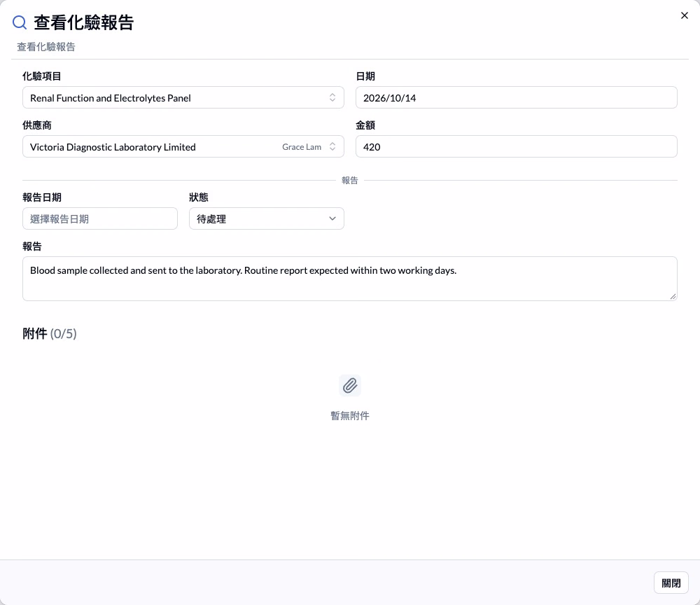Viewport: 700px width, 605px height.
Task: Click the 化驗項目 field label
Action: click(42, 76)
